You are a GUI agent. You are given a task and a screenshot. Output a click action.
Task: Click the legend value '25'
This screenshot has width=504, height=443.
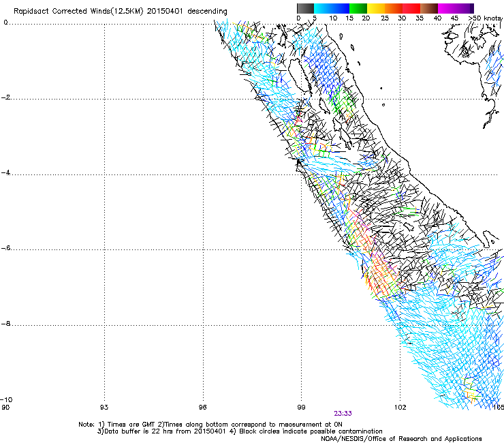tap(385, 18)
